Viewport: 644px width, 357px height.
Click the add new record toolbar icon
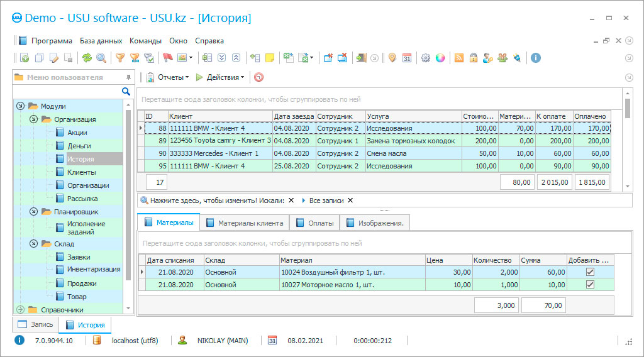tap(25, 58)
